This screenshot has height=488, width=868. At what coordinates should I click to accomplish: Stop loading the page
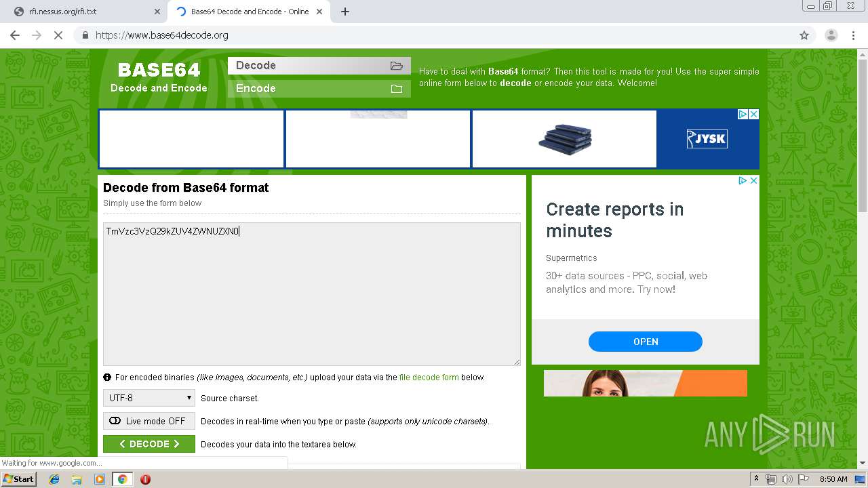[58, 35]
